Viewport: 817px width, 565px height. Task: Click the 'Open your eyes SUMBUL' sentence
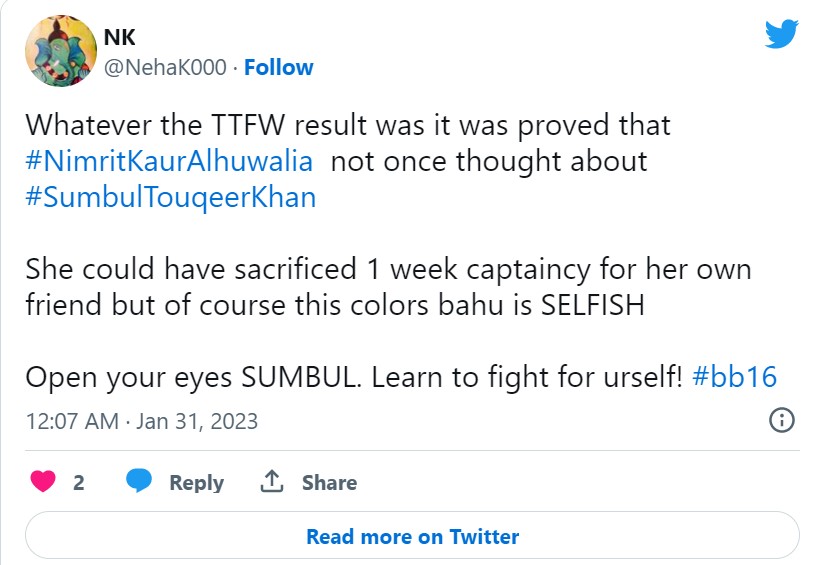point(354,377)
